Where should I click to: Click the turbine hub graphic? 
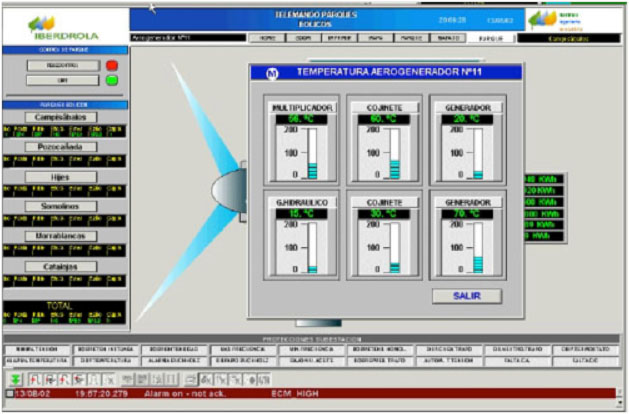click(229, 191)
